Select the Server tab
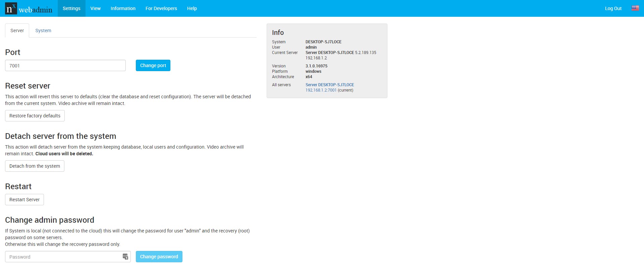This screenshot has width=644, height=267. pyautogui.click(x=17, y=31)
